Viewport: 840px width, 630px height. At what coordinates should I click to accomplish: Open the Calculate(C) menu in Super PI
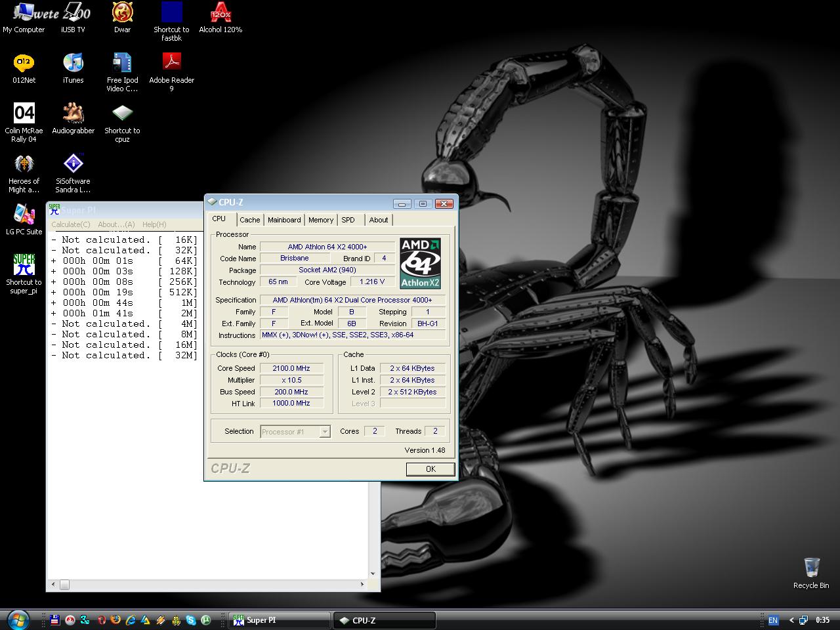pyautogui.click(x=71, y=224)
